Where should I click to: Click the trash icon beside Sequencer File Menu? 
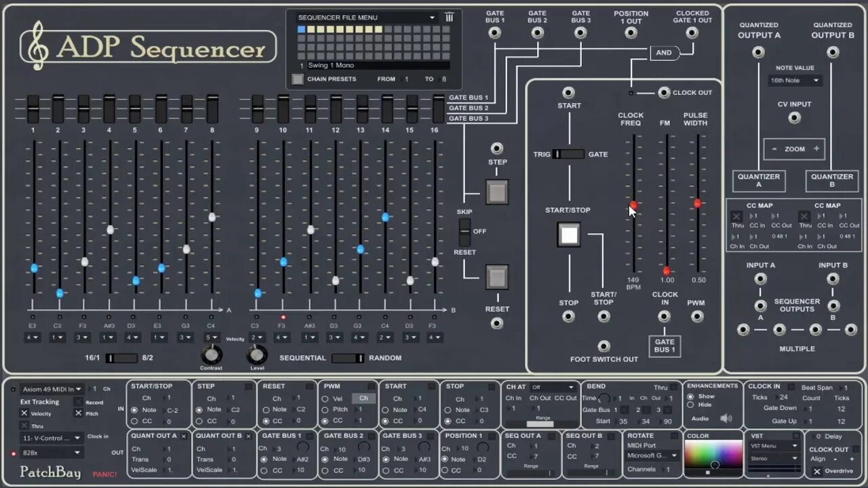[x=449, y=18]
